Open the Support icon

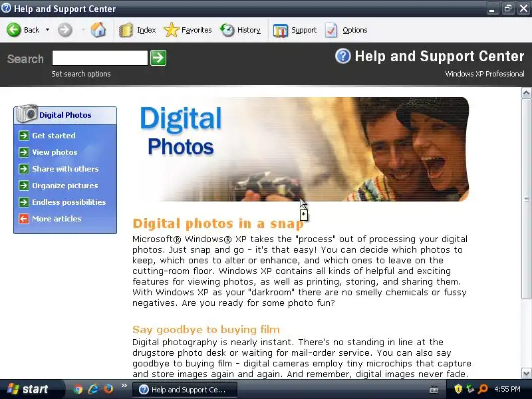pyautogui.click(x=280, y=31)
